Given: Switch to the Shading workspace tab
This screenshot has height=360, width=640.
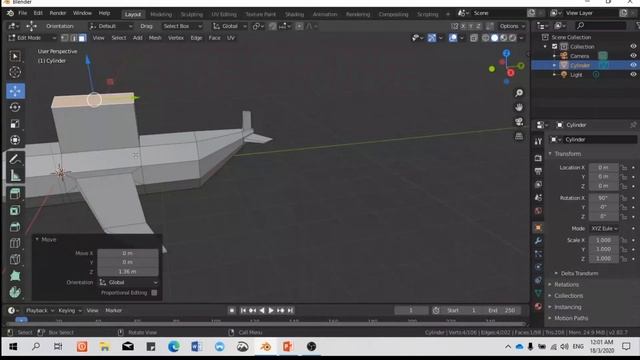Looking at the screenshot, I should [x=294, y=14].
